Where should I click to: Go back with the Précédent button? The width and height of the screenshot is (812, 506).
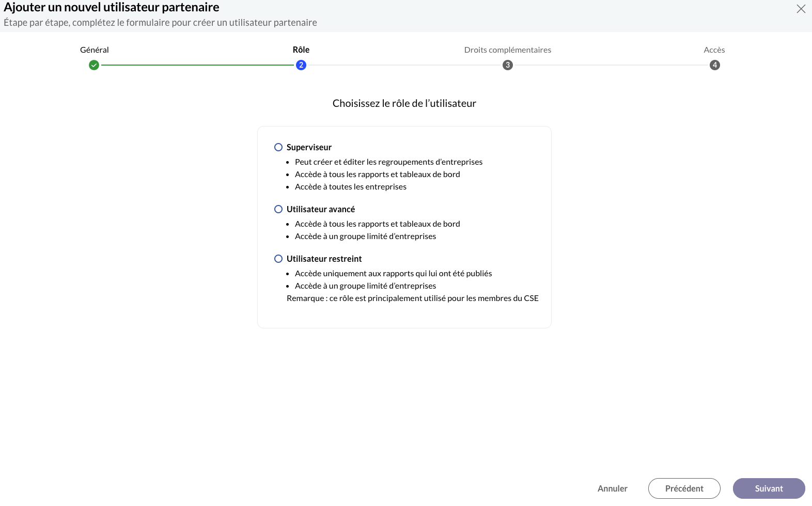point(684,488)
